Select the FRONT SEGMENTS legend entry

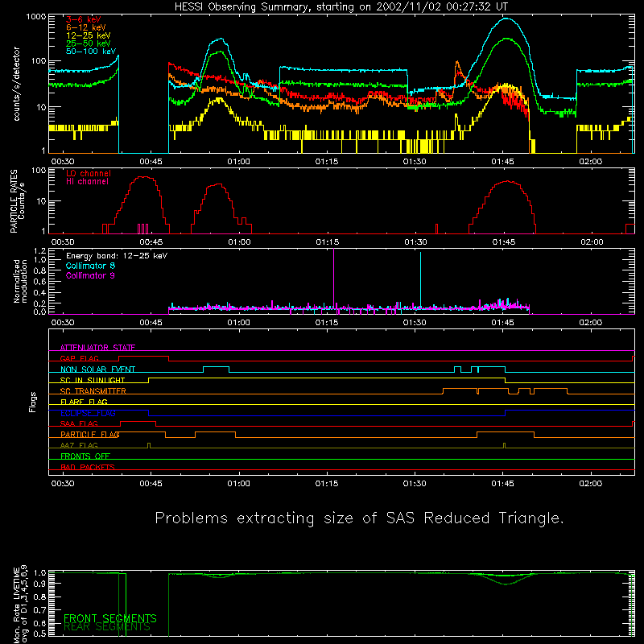pyautogui.click(x=110, y=618)
